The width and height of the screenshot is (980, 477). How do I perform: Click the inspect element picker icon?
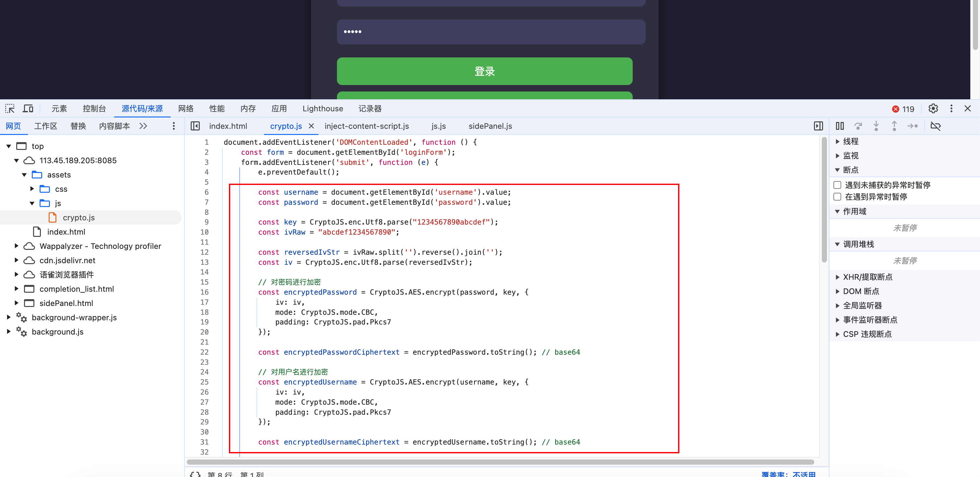pos(10,109)
